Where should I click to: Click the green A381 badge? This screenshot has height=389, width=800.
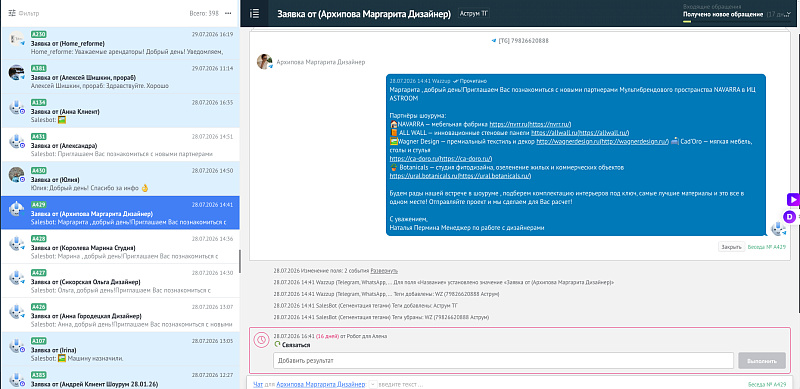tap(38, 68)
